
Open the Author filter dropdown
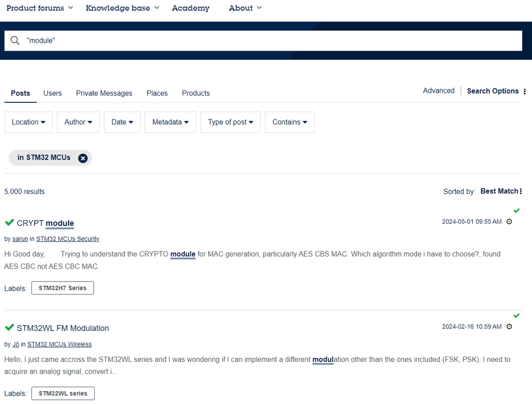point(78,122)
